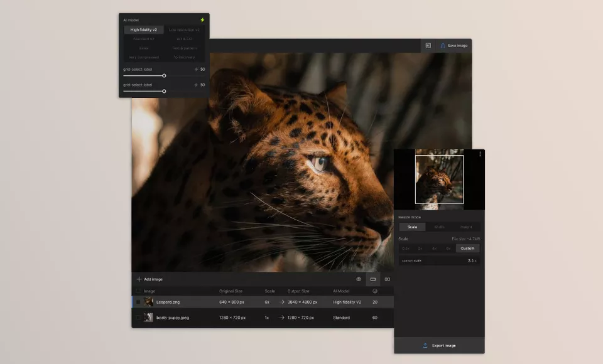This screenshot has width=603, height=364.
Task: Select the Text & pattern model
Action: click(x=184, y=48)
